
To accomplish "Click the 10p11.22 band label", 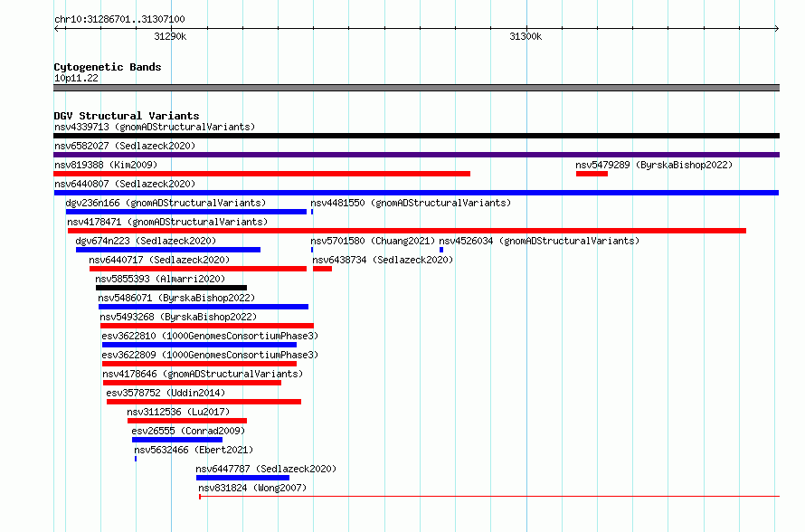I will point(76,78).
